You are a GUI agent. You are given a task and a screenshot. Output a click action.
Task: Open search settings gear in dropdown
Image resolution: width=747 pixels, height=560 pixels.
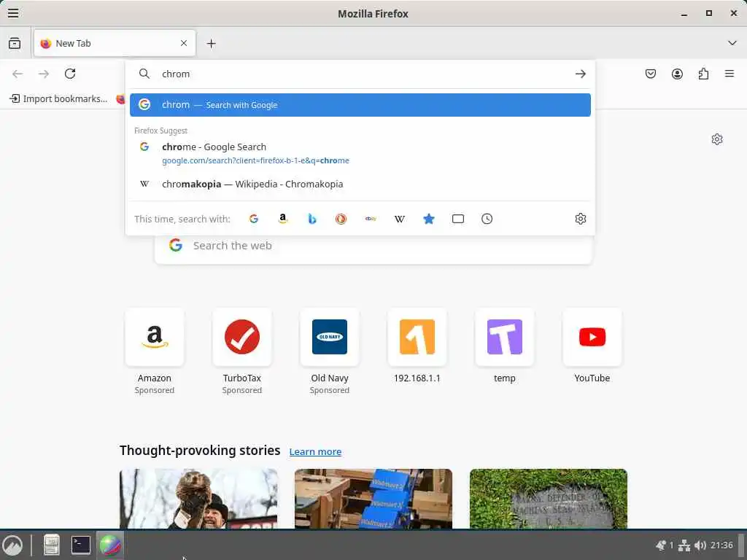pos(580,219)
